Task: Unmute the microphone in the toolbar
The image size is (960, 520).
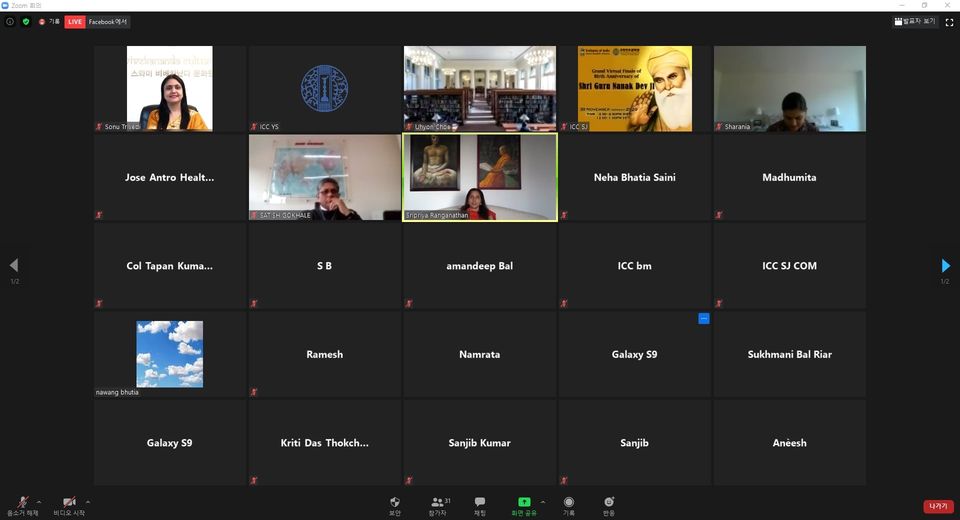Action: point(22,503)
